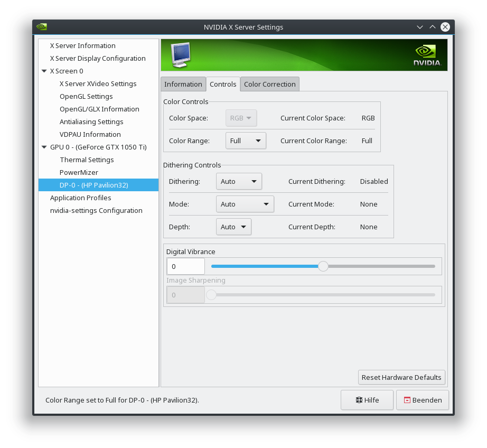This screenshot has height=448, width=487.
Task: Click the NVIDIA logo in the title bar
Action: click(42, 27)
